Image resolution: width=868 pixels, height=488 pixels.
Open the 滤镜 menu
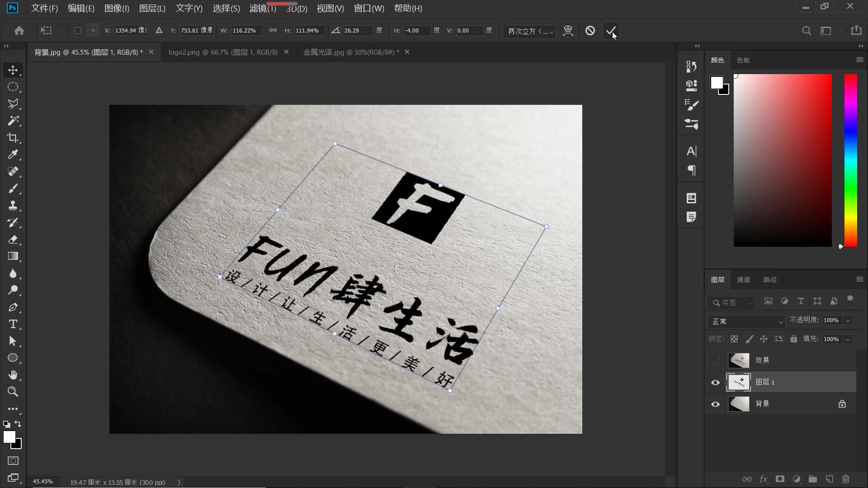(262, 8)
